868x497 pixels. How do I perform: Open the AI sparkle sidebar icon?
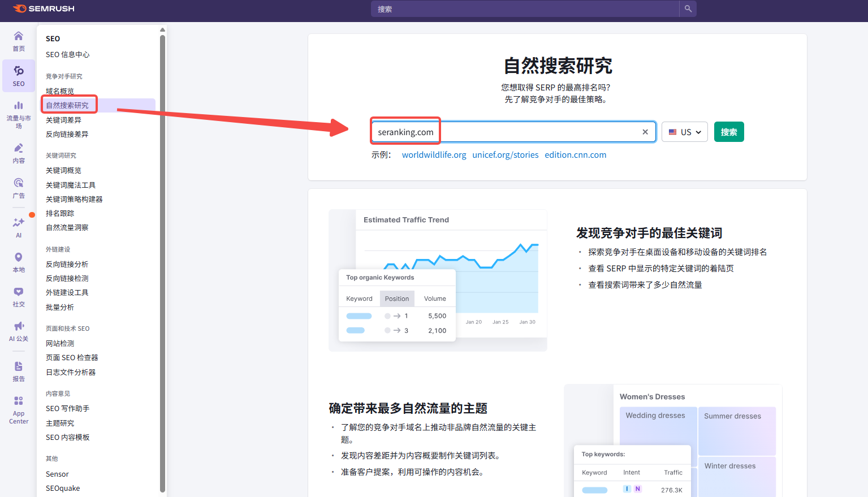pyautogui.click(x=19, y=226)
